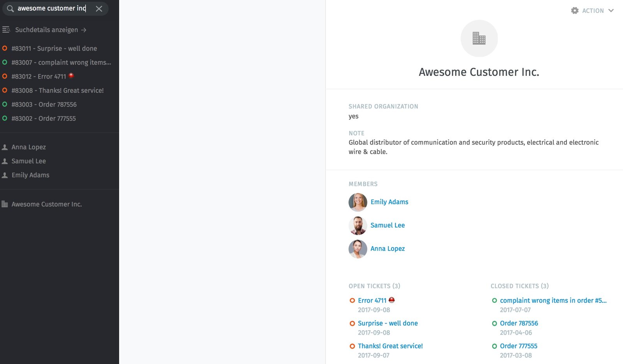
Task: Click the orange status circle for #83011
Action: tap(5, 48)
